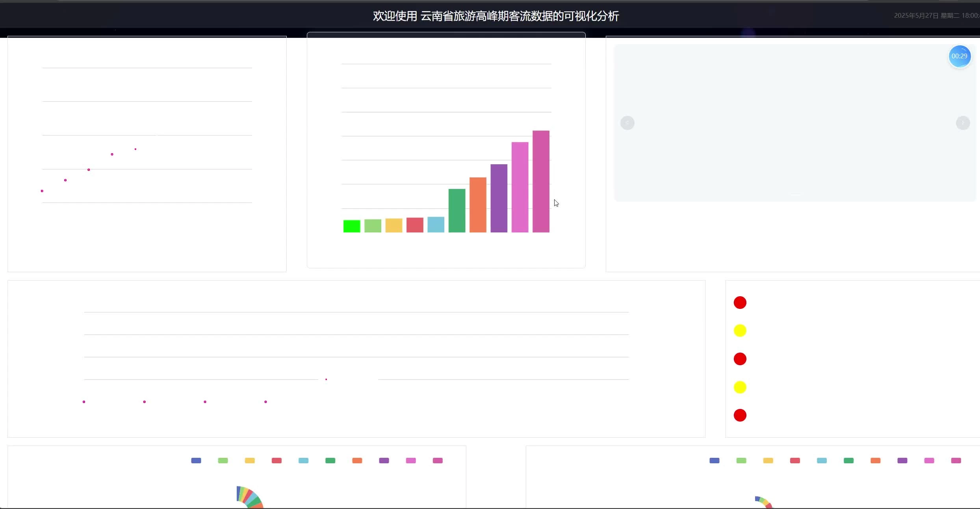
Task: Click the carousel next arrow button
Action: 963,123
